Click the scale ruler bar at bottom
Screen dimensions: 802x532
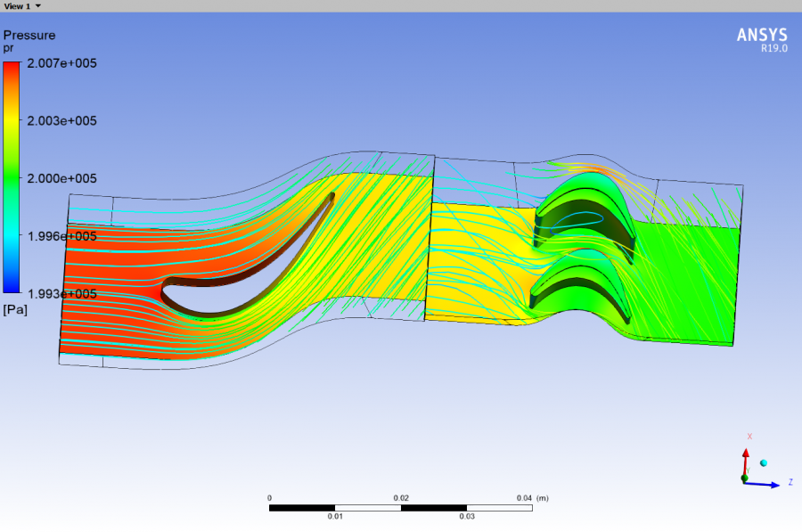[x=401, y=508]
